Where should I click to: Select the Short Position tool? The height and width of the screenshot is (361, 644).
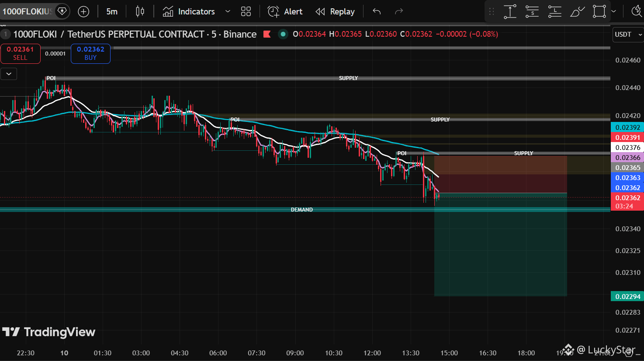click(x=532, y=12)
